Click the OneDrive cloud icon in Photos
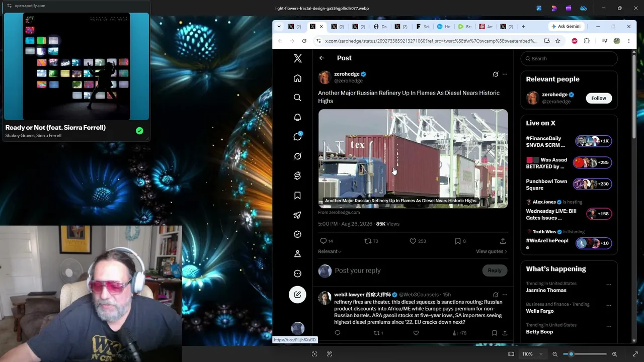The width and height of the screenshot is (644, 362). (x=584, y=8)
